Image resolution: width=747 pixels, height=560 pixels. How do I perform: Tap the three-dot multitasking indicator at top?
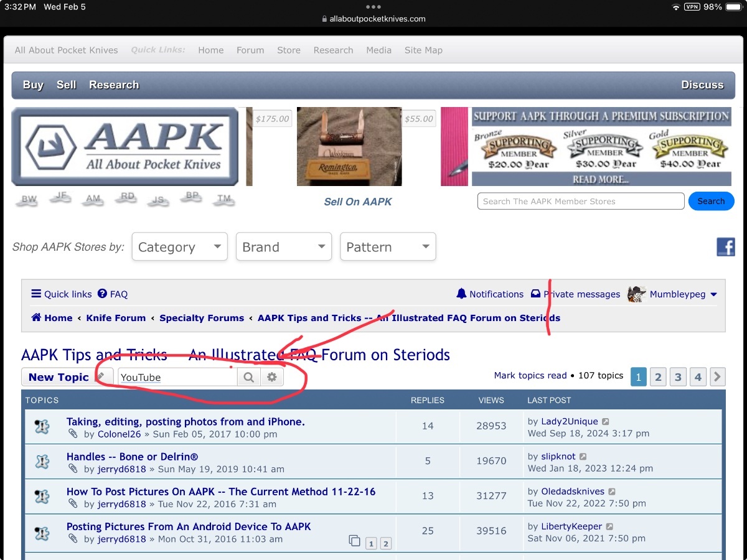point(374,7)
